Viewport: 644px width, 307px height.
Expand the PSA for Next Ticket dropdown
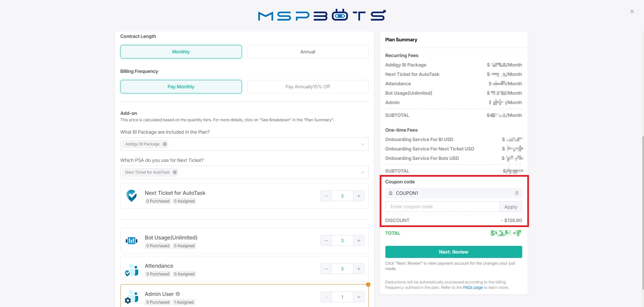pyautogui.click(x=362, y=172)
